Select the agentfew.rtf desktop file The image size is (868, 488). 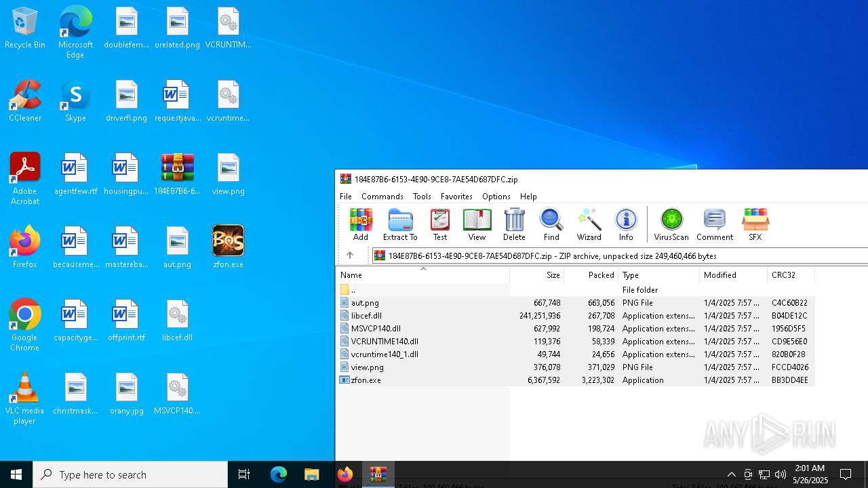[75, 175]
